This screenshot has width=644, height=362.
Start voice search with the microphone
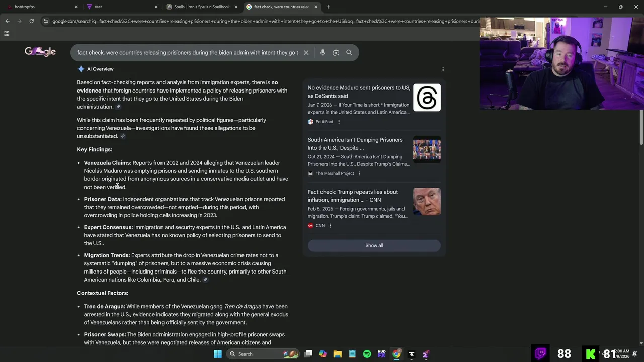click(323, 52)
